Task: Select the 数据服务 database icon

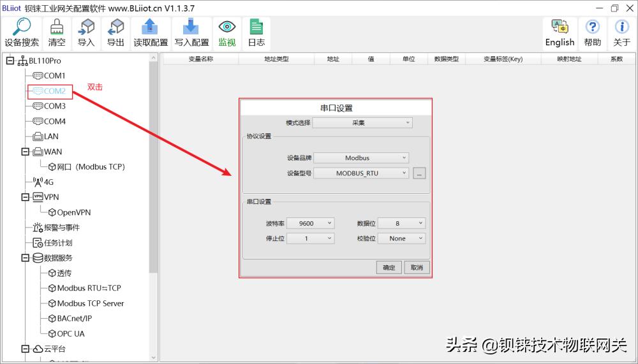Action: (x=38, y=258)
